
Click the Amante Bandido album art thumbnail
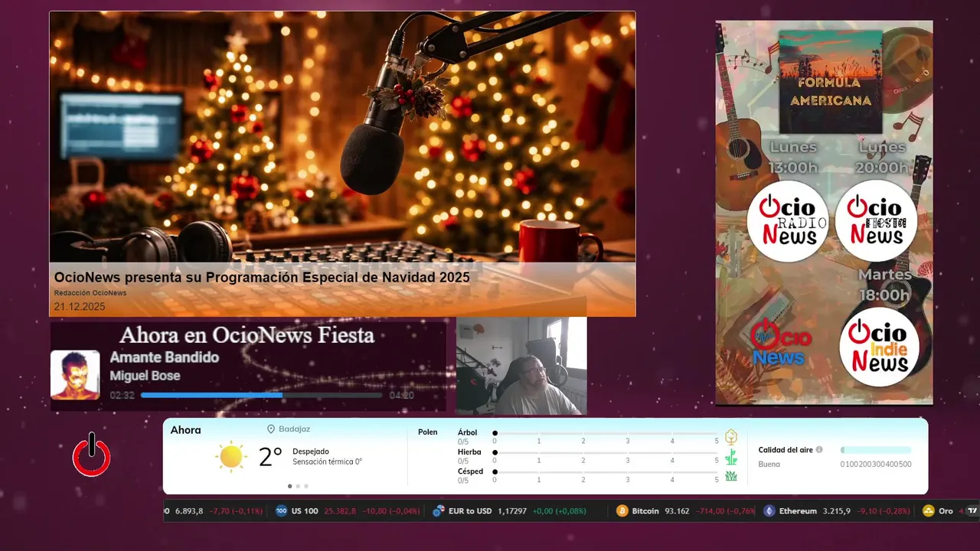tap(75, 375)
